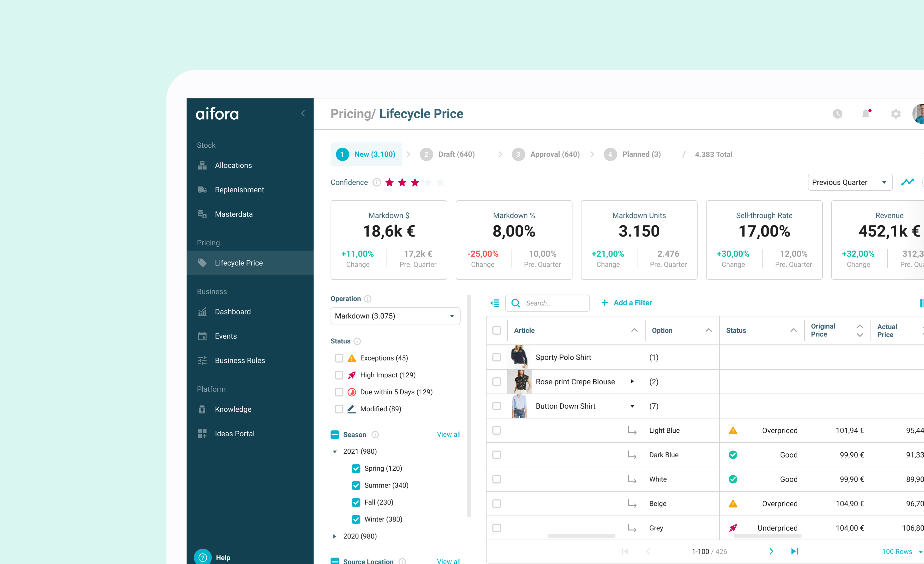Open the Markdown (3.075) operation dropdown
The image size is (924, 564).
tap(395, 316)
